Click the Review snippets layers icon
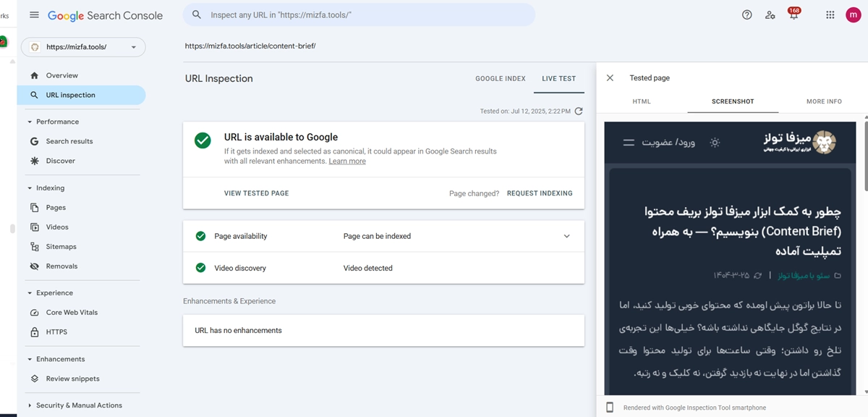The width and height of the screenshot is (868, 417). (34, 379)
